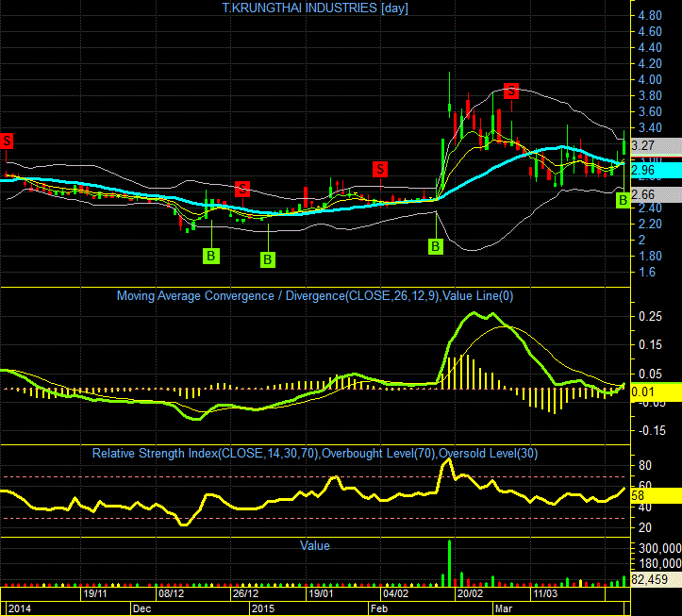
Task: Click the -0.15 MACD axis label
Action: point(652,431)
